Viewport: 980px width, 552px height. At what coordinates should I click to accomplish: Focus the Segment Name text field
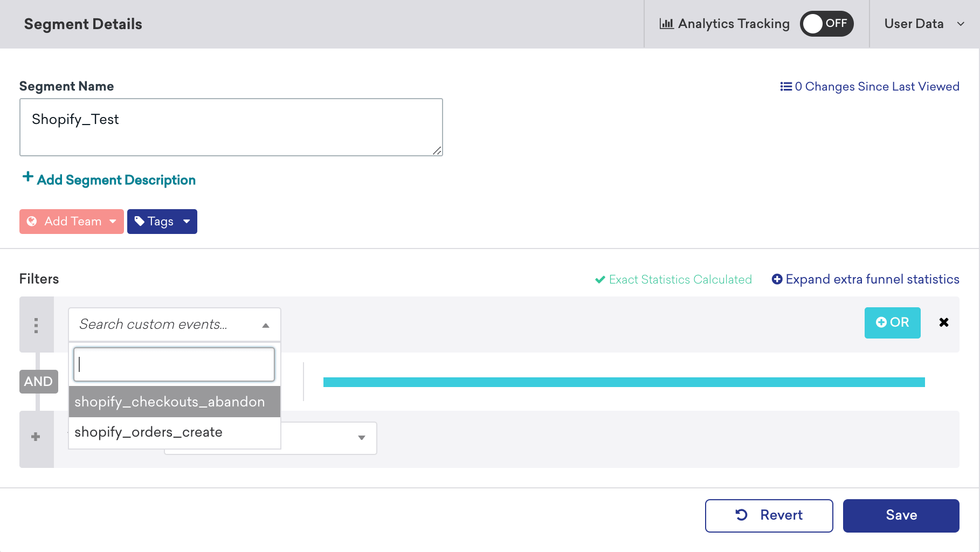click(x=231, y=127)
